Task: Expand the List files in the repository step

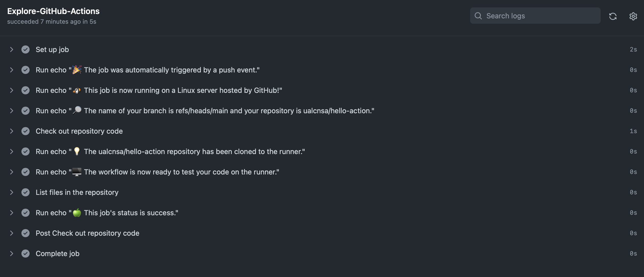Action: pyautogui.click(x=11, y=192)
